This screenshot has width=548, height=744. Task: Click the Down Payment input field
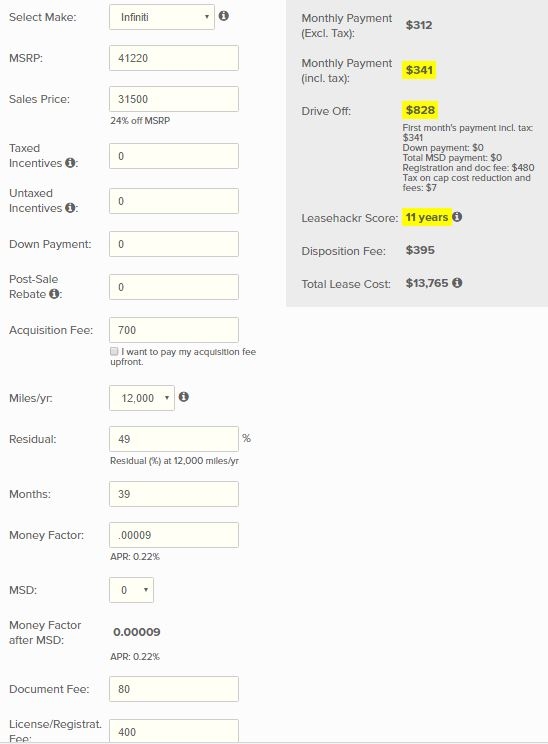pos(174,244)
